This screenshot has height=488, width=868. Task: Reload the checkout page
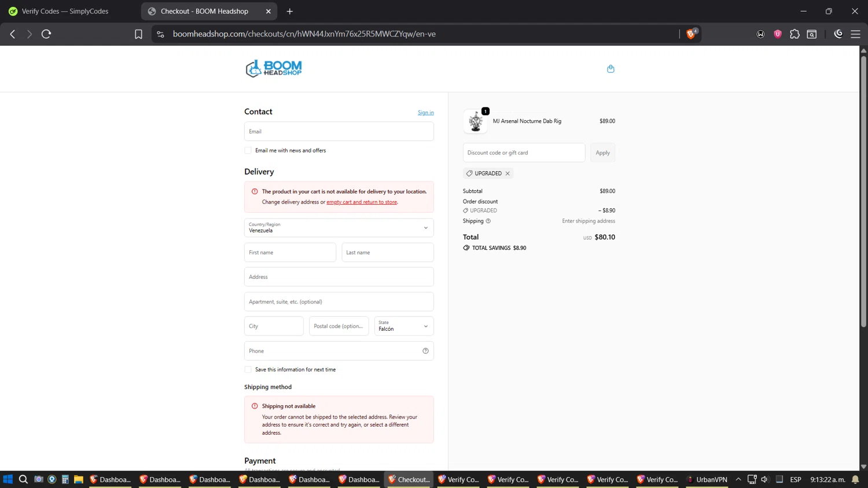(46, 34)
